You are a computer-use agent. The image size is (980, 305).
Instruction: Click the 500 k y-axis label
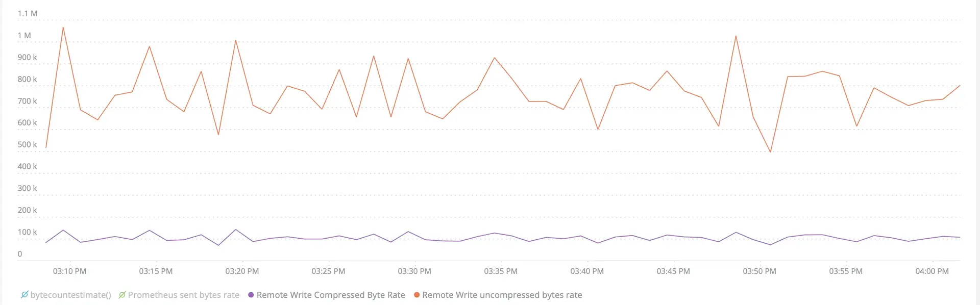(x=27, y=145)
